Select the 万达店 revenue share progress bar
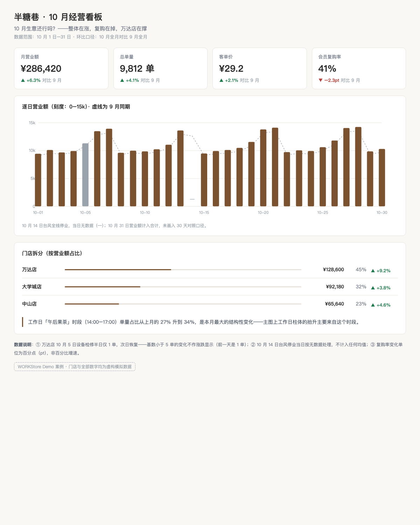 183,269
